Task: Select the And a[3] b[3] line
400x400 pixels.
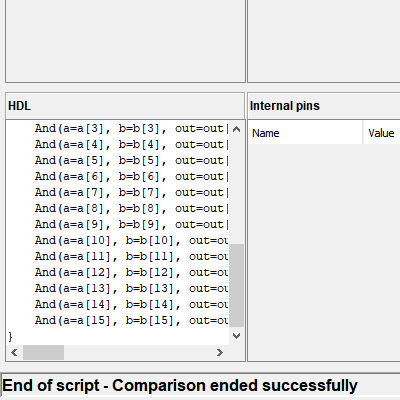Action: (x=132, y=129)
